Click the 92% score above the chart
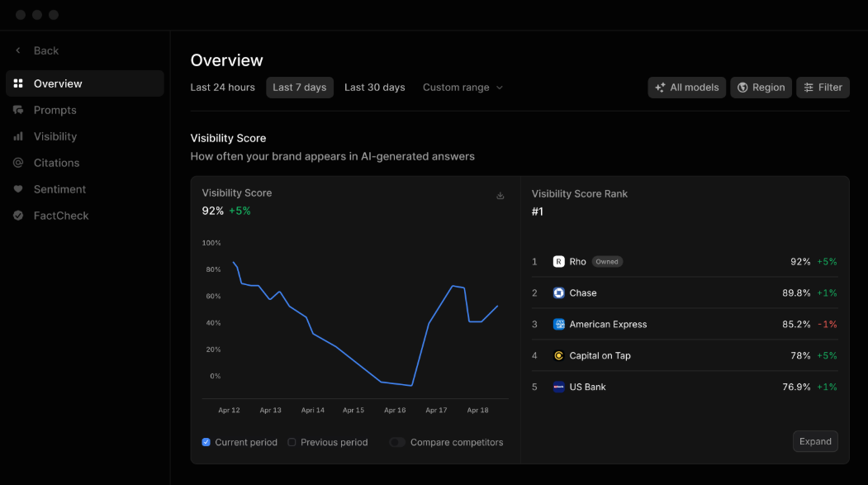 pos(212,211)
